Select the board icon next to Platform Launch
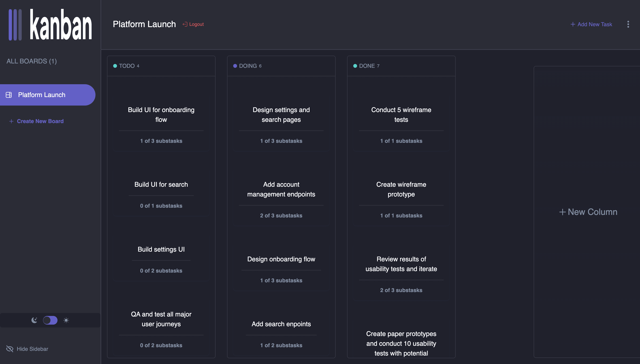The height and width of the screenshot is (364, 640). [9, 95]
